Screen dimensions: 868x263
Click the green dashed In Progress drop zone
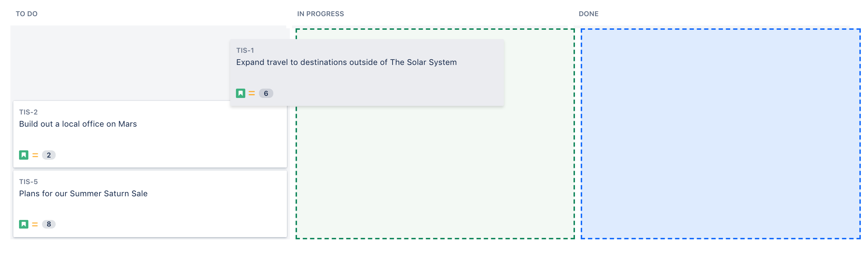[x=435, y=172]
